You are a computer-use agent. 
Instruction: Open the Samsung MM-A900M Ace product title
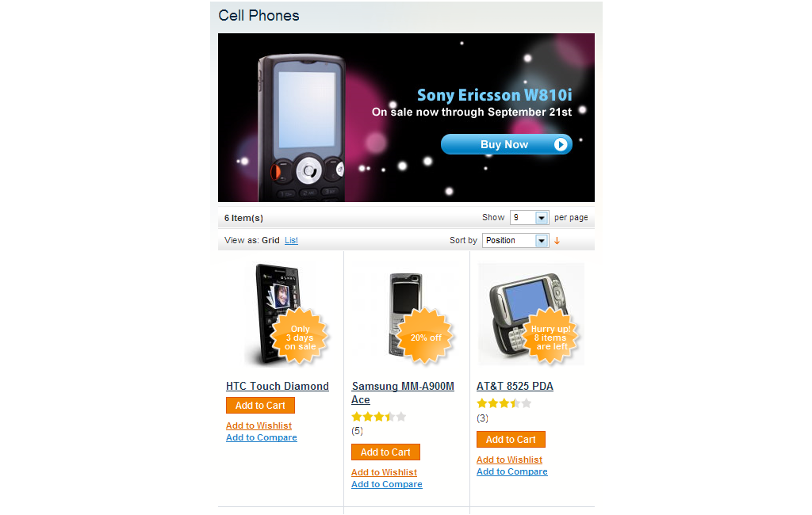click(x=402, y=393)
